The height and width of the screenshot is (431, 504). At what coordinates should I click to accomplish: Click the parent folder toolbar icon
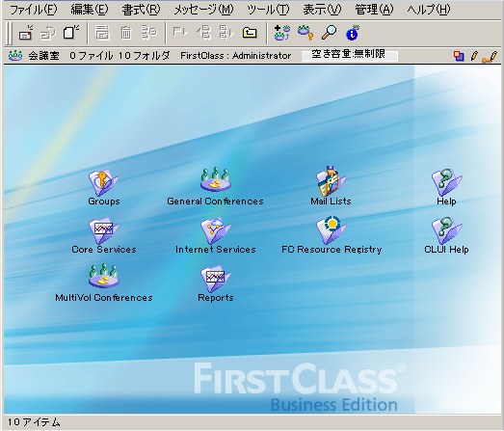(250, 33)
